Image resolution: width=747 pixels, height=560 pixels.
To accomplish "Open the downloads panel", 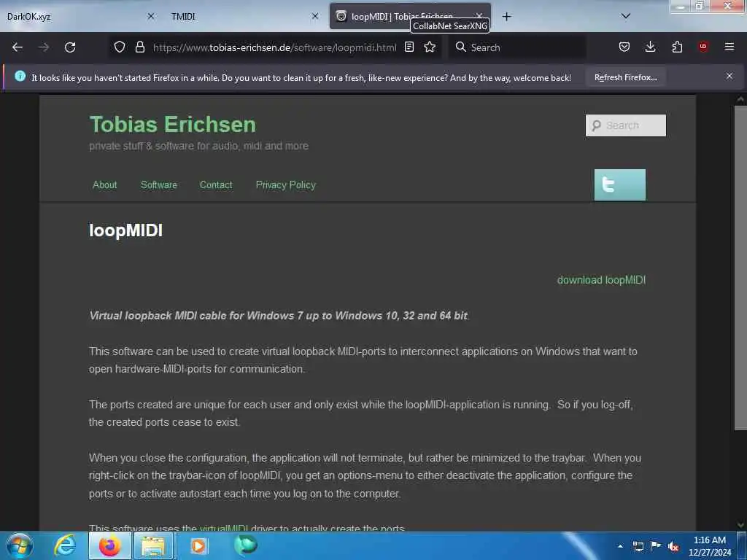I will 650,47.
